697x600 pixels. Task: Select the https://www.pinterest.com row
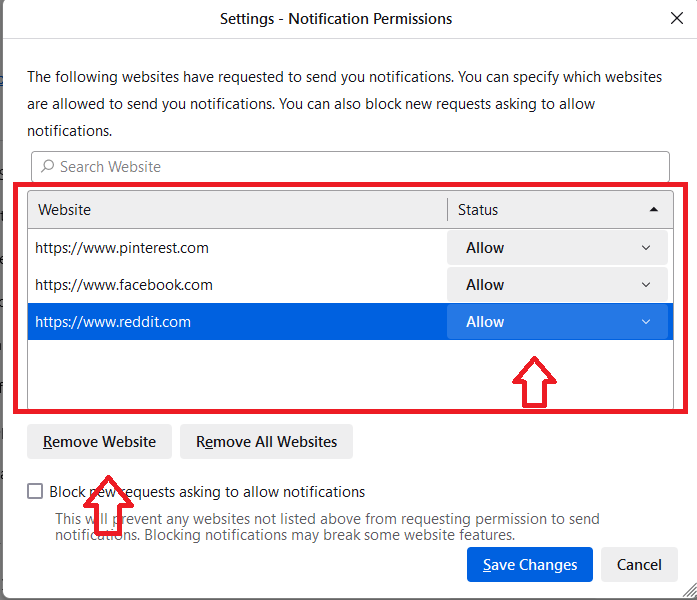(x=350, y=248)
